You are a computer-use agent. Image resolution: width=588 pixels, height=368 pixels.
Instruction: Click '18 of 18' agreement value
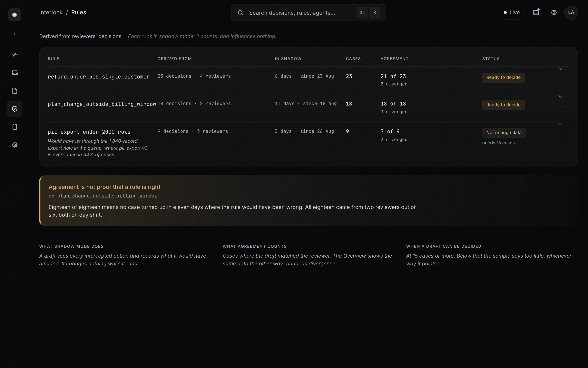click(393, 104)
